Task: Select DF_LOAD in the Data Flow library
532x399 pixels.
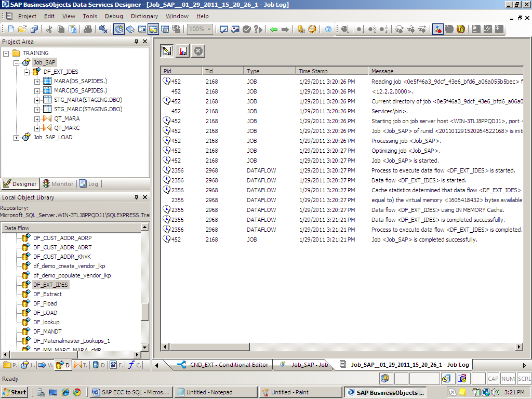Action: (45, 313)
